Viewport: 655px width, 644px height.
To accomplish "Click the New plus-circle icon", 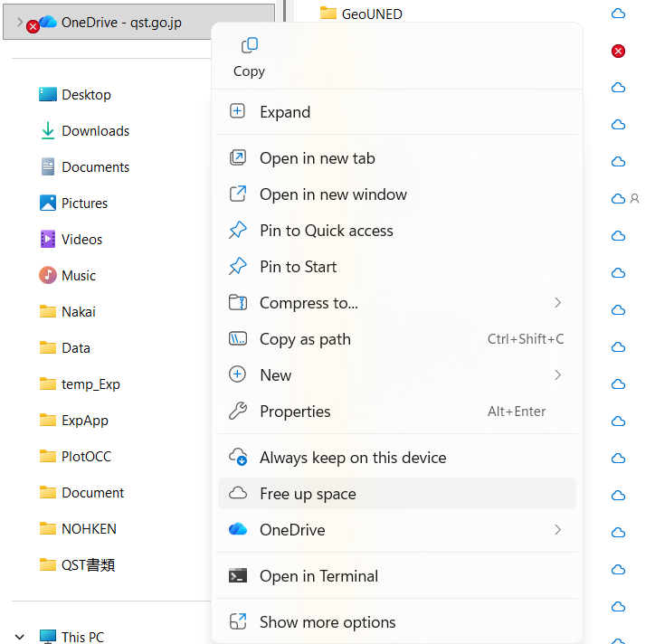I will click(x=237, y=374).
